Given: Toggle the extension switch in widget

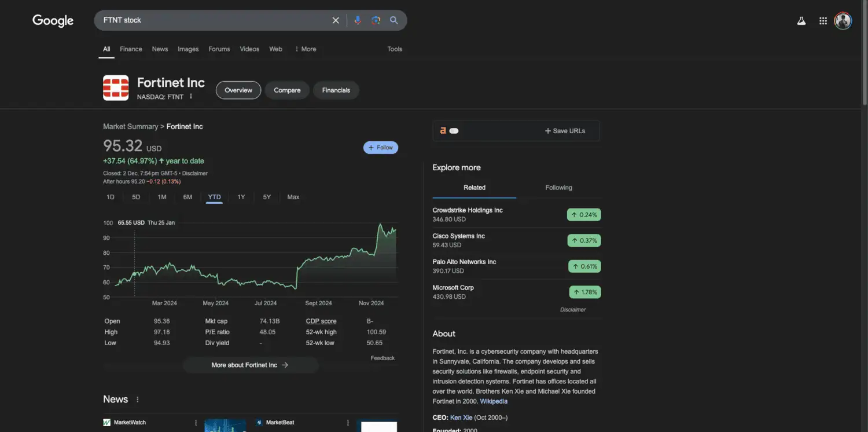Looking at the screenshot, I should (454, 131).
